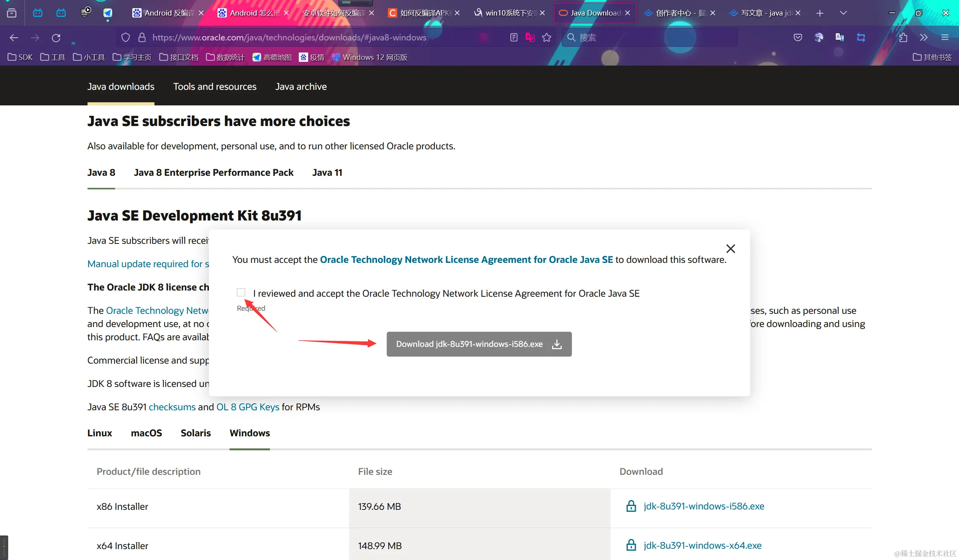Open the Pocket save icon in toolbar
This screenshot has height=560, width=959.
tap(798, 38)
